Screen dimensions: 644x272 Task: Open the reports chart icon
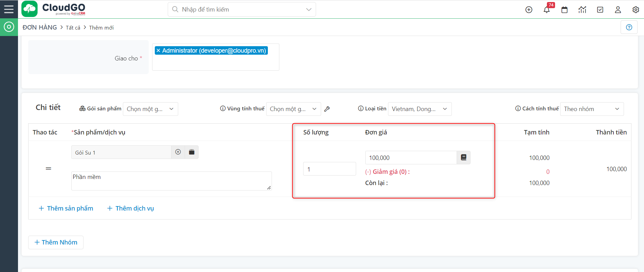[x=582, y=10]
